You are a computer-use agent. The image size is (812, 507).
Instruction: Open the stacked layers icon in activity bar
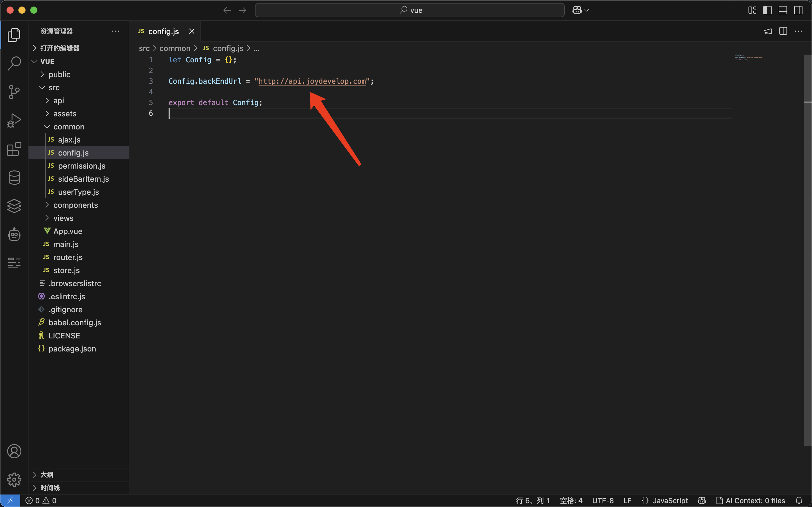click(x=14, y=206)
